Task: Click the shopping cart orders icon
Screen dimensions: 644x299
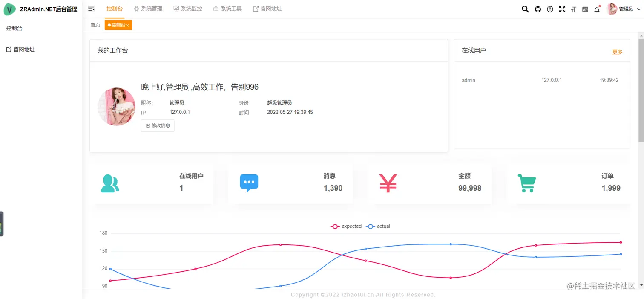Action: (526, 183)
